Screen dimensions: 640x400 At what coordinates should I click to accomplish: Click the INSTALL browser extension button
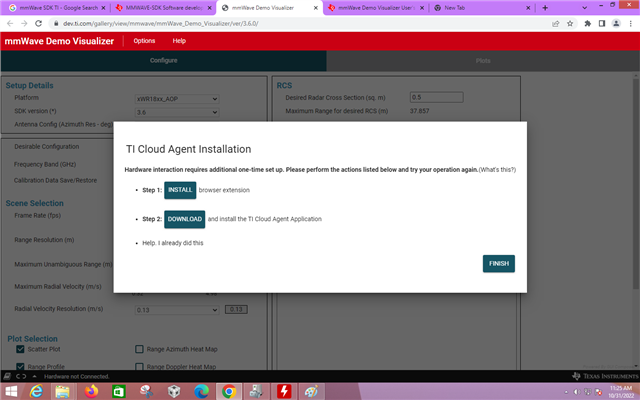[180, 190]
